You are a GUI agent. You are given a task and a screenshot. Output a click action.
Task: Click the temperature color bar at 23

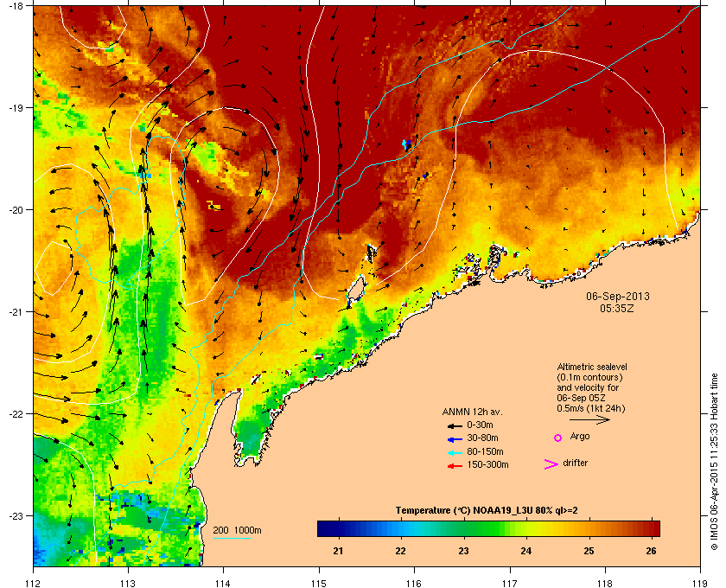click(464, 528)
